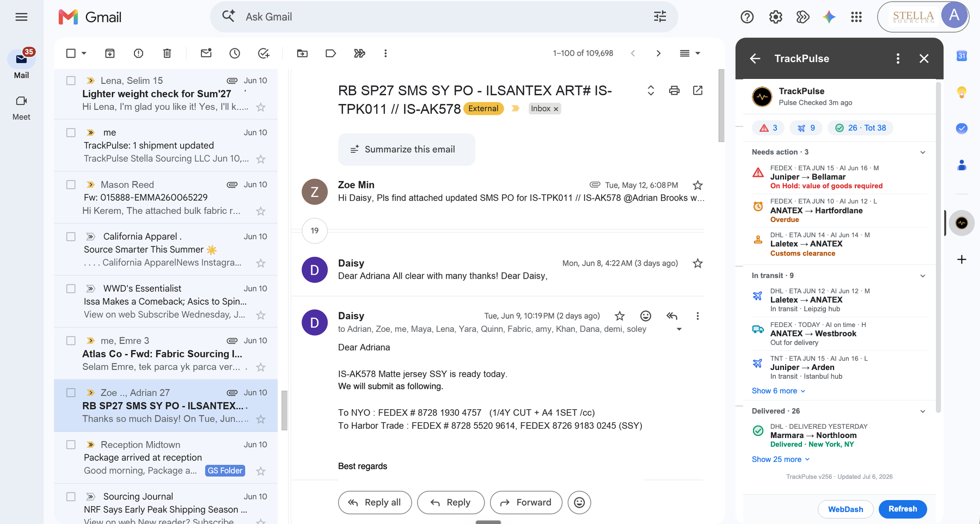
Task: Open Google Tasks side panel icon
Action: tap(962, 128)
